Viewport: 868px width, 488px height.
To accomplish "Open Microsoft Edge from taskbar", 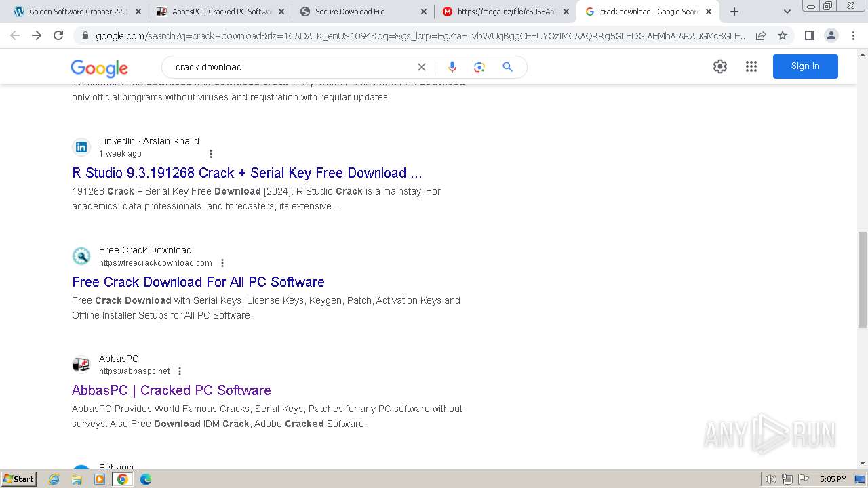I will 146,479.
